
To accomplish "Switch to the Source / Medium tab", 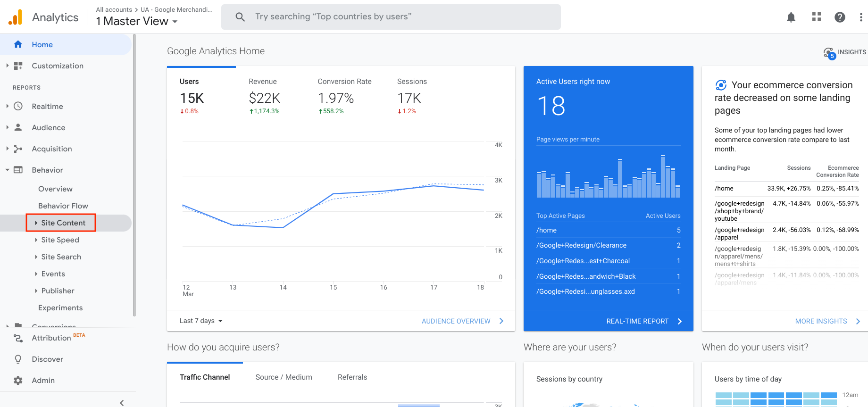I will [x=284, y=377].
